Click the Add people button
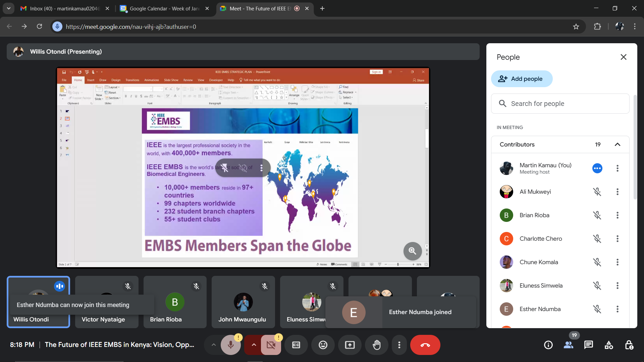 click(x=522, y=79)
